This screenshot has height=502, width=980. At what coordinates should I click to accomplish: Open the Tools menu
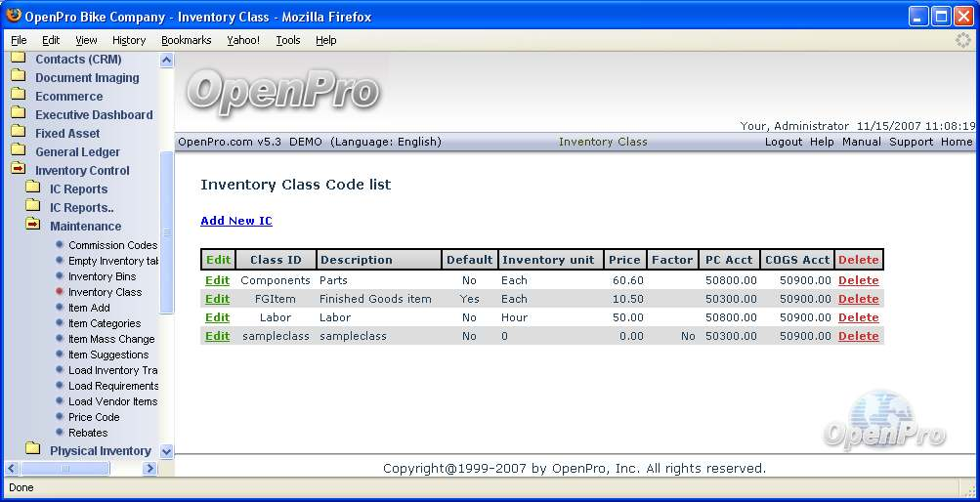point(287,40)
